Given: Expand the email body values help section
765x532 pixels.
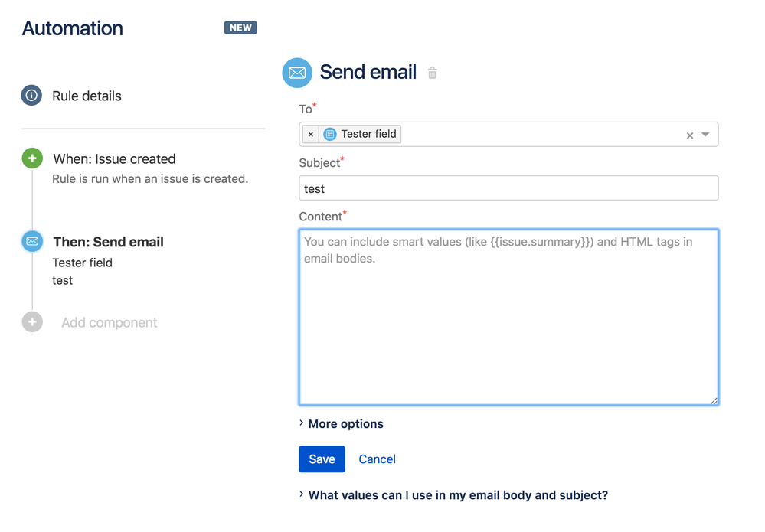Looking at the screenshot, I should click(x=456, y=495).
